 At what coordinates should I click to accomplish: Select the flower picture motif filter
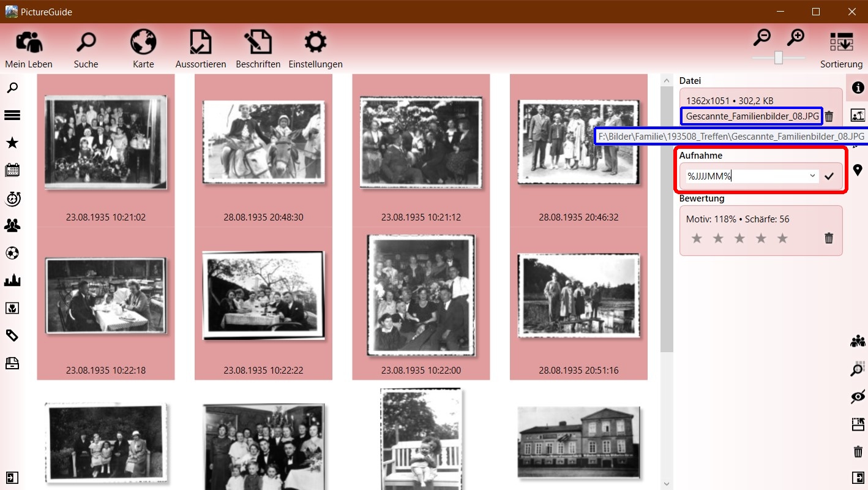[x=12, y=308]
